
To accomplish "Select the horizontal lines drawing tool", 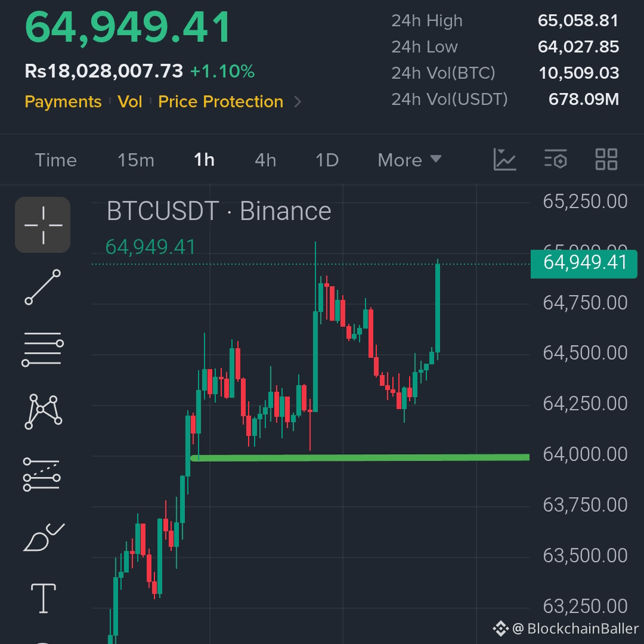I will click(43, 349).
